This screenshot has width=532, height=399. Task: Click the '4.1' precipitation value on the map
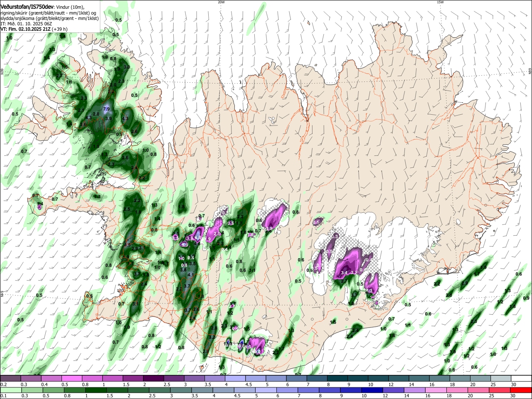[191, 275]
